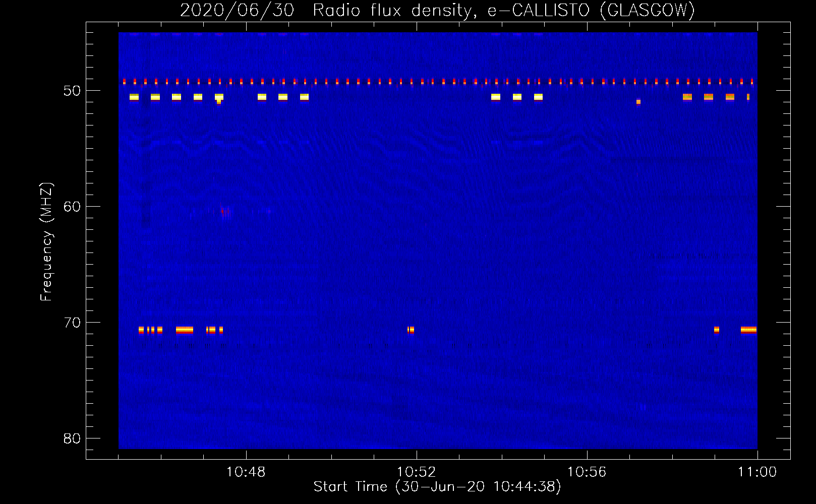Click the 10:48 time tick label
This screenshot has height=504, width=816.
pyautogui.click(x=246, y=472)
